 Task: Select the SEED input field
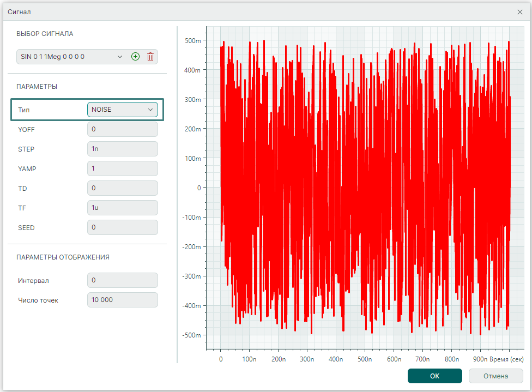click(122, 227)
